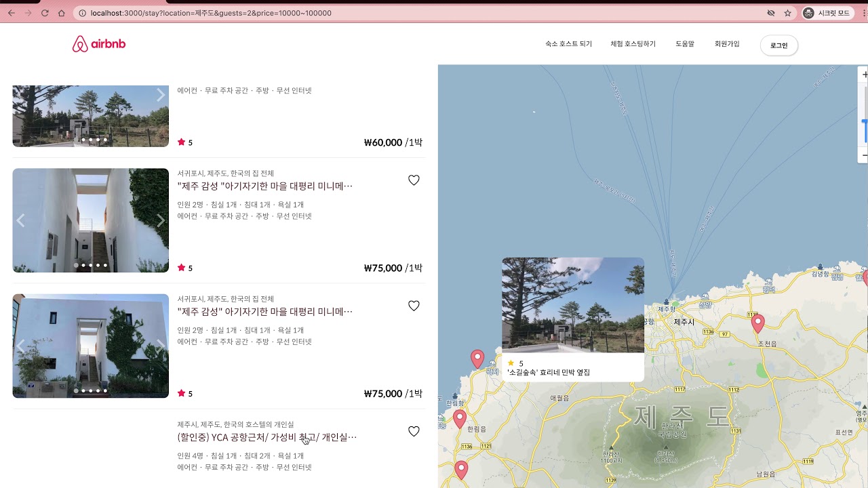Click the ₩60,000 /1박 price

[x=393, y=142]
